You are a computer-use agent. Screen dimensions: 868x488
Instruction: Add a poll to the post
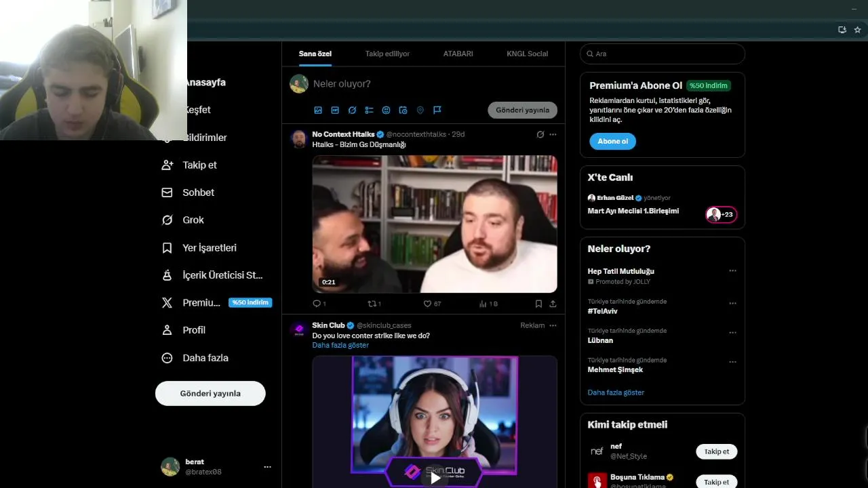[369, 110]
